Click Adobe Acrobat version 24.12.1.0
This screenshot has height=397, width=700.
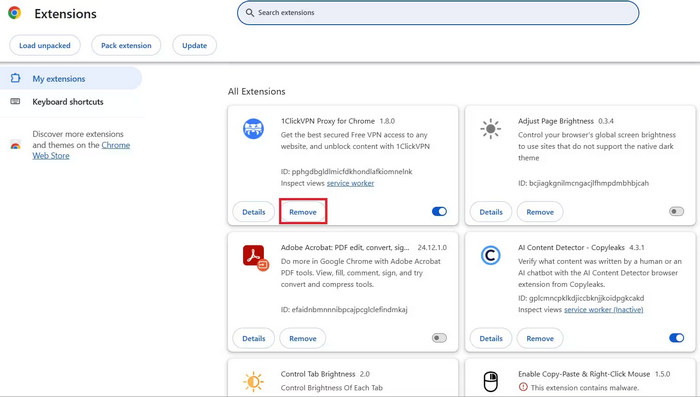(432, 247)
